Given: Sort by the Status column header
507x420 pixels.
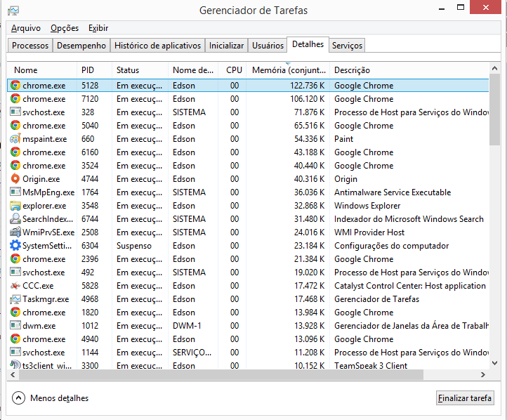Looking at the screenshot, I should 140,70.
